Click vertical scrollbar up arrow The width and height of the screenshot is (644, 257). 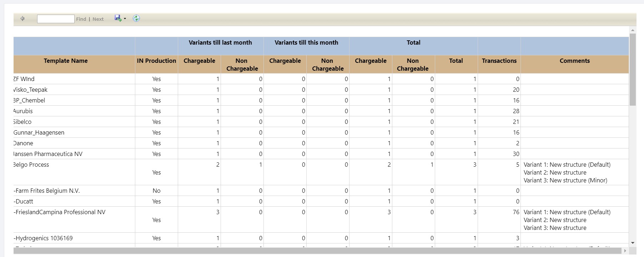tap(633, 30)
